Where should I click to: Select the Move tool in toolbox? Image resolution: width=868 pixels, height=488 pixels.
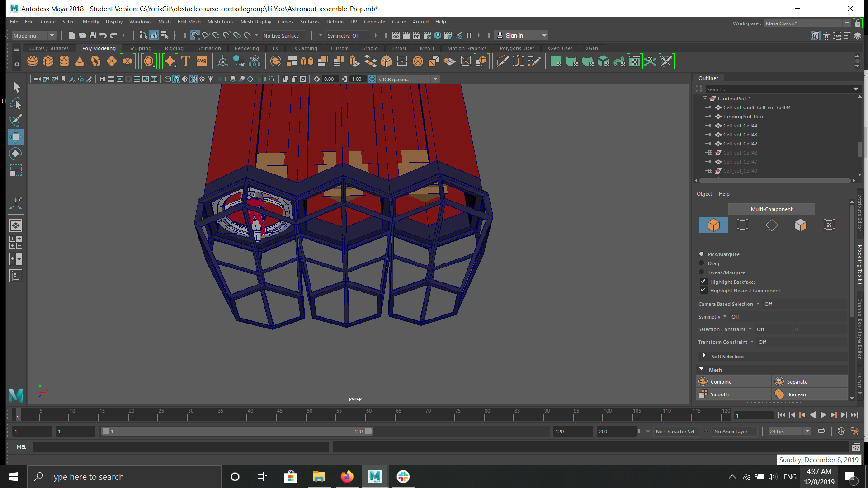(x=15, y=136)
